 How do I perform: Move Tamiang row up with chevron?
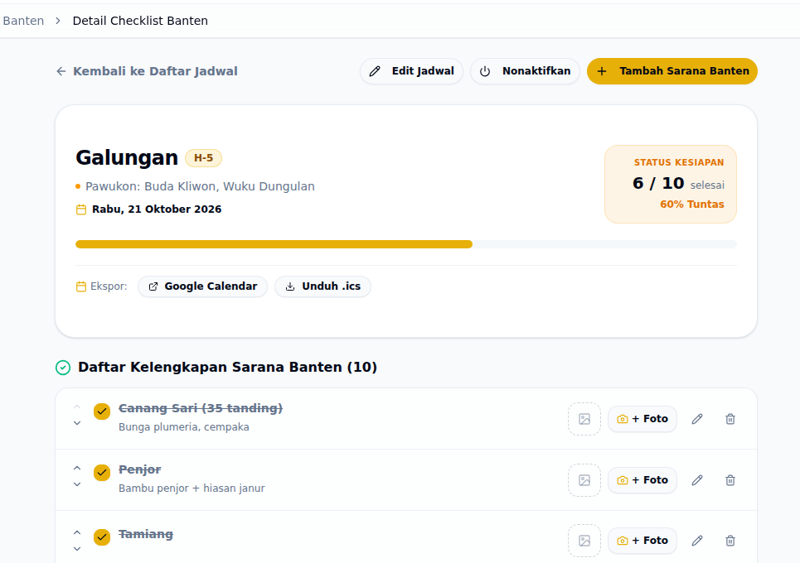point(77,532)
